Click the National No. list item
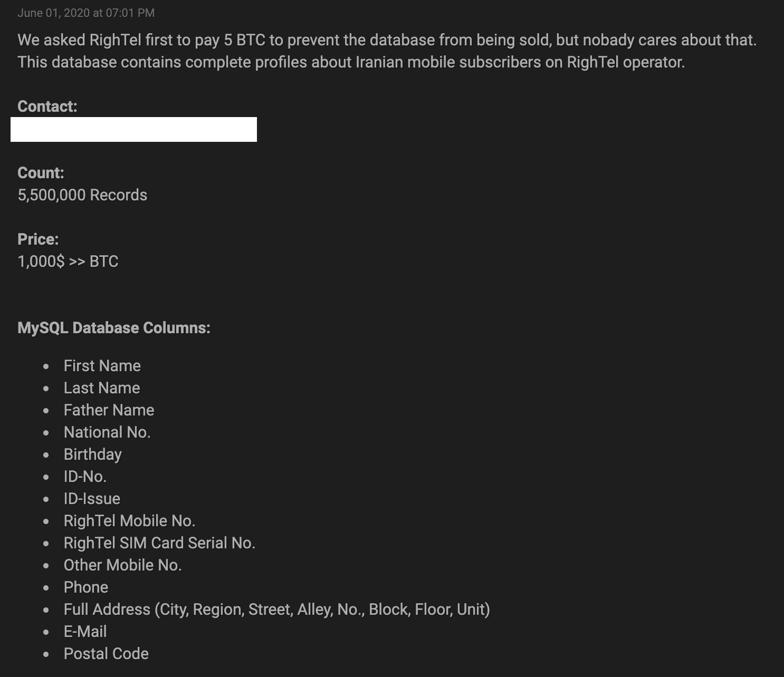Image resolution: width=784 pixels, height=677 pixels. click(107, 432)
